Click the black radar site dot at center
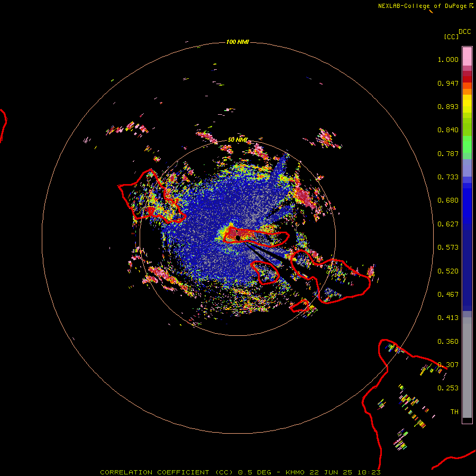The width and height of the screenshot is (476, 476). (237, 237)
